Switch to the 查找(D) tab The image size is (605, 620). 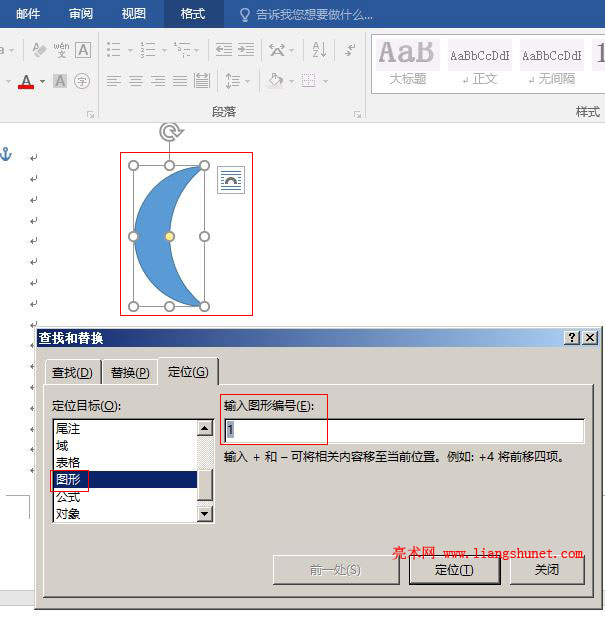click(72, 372)
